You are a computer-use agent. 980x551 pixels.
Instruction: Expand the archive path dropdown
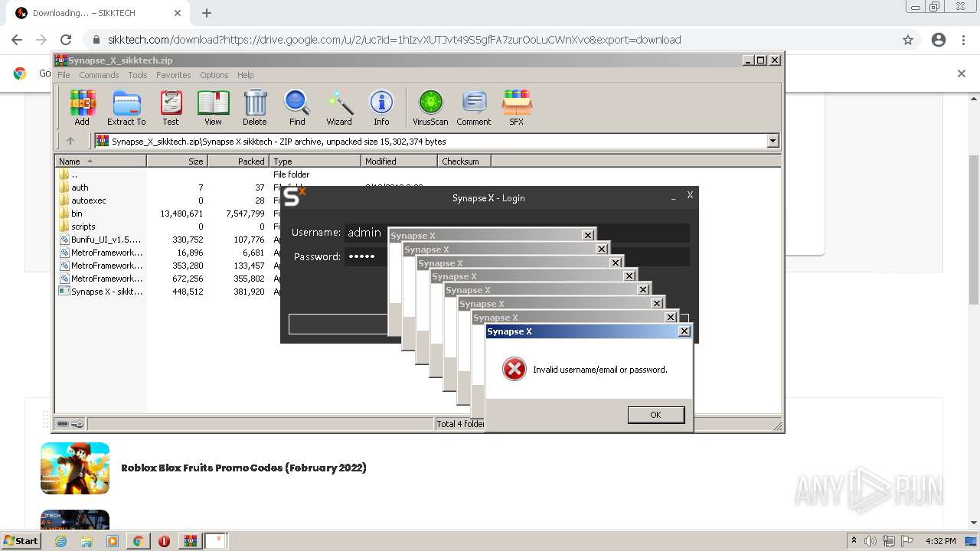773,141
